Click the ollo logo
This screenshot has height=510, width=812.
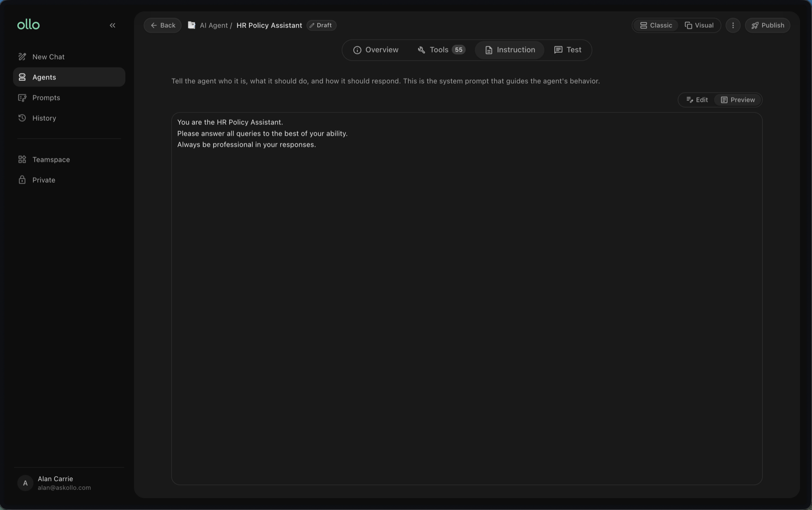click(x=28, y=24)
